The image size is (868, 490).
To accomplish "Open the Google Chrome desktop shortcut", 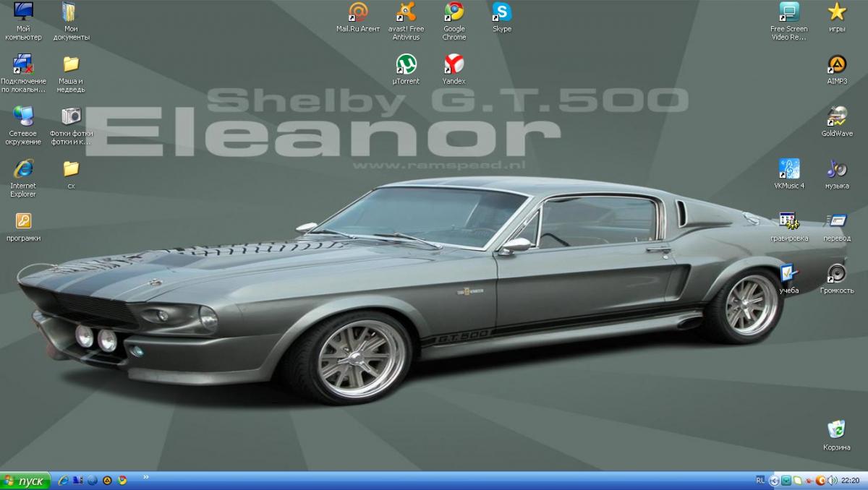I will [454, 12].
